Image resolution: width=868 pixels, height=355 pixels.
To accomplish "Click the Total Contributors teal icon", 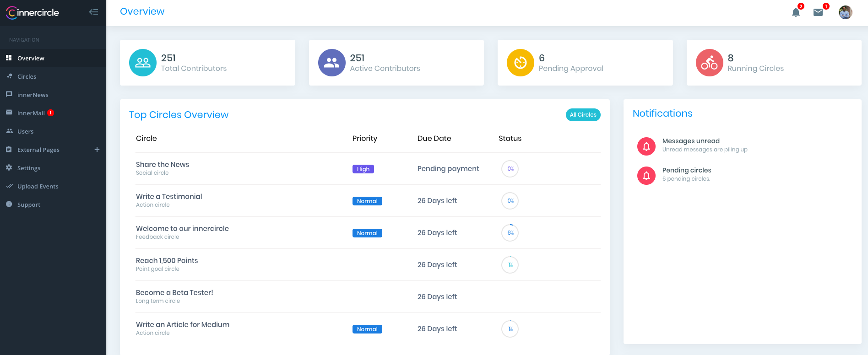I will tap(143, 63).
